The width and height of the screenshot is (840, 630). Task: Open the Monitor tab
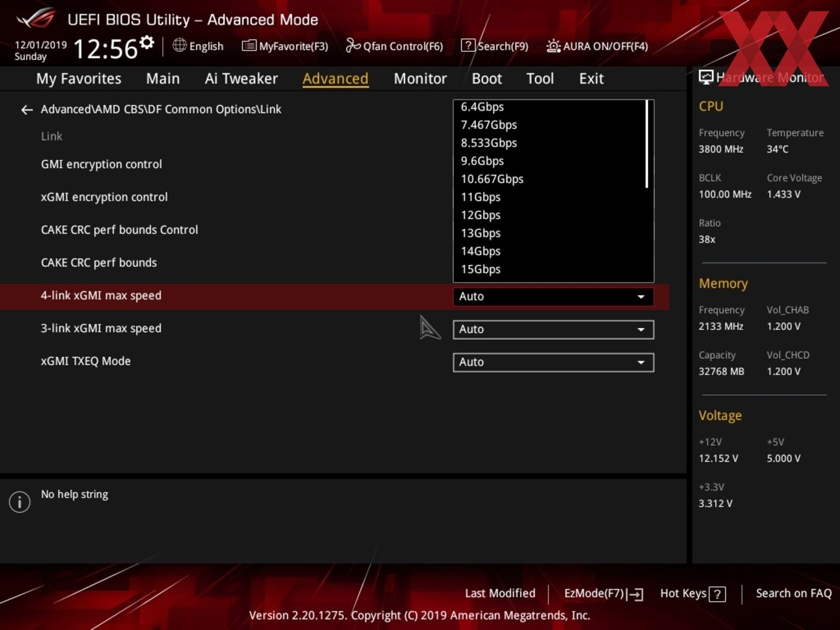click(420, 78)
